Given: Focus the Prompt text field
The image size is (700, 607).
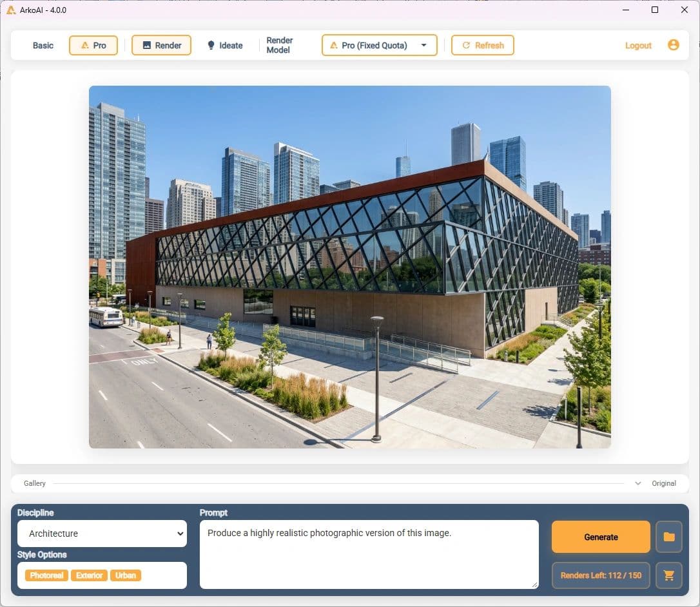Looking at the screenshot, I should click(x=369, y=554).
